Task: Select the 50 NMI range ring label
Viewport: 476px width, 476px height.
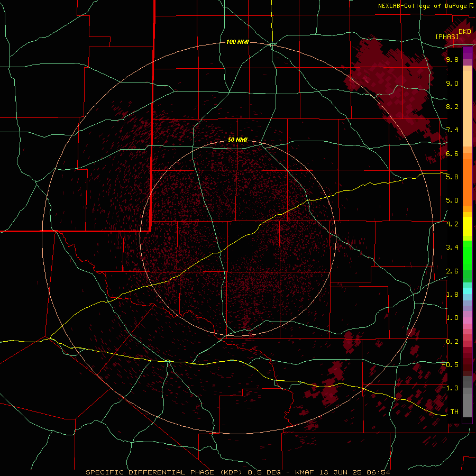Action: click(237, 140)
